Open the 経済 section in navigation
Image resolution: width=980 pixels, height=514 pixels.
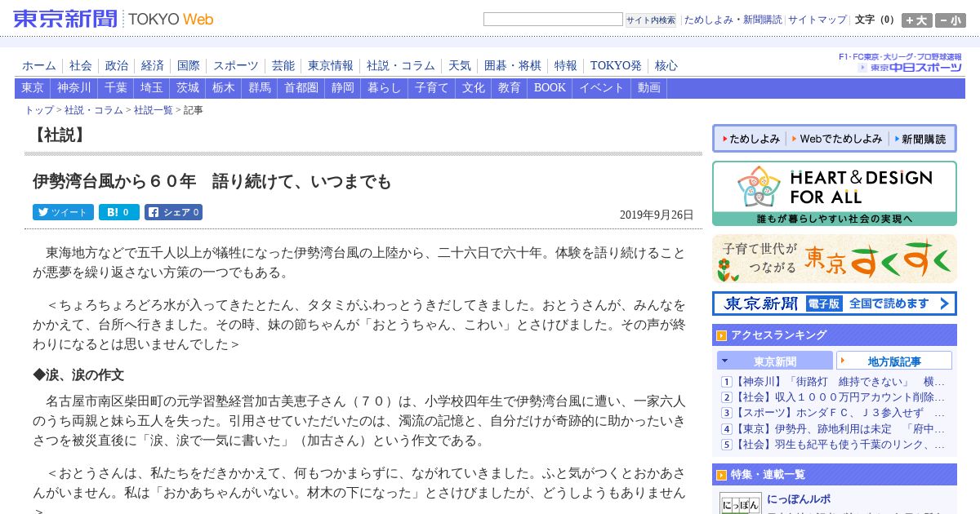coord(153,65)
